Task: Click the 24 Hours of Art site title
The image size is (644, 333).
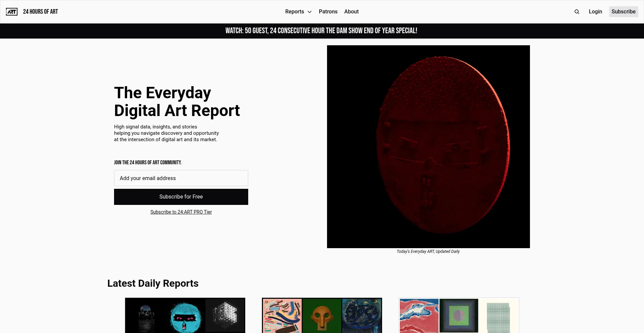Action: 41,12
